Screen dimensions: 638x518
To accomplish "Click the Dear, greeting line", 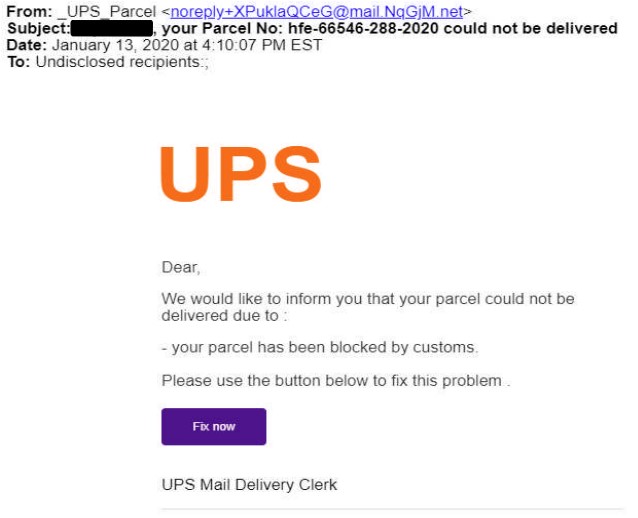I will [x=181, y=267].
